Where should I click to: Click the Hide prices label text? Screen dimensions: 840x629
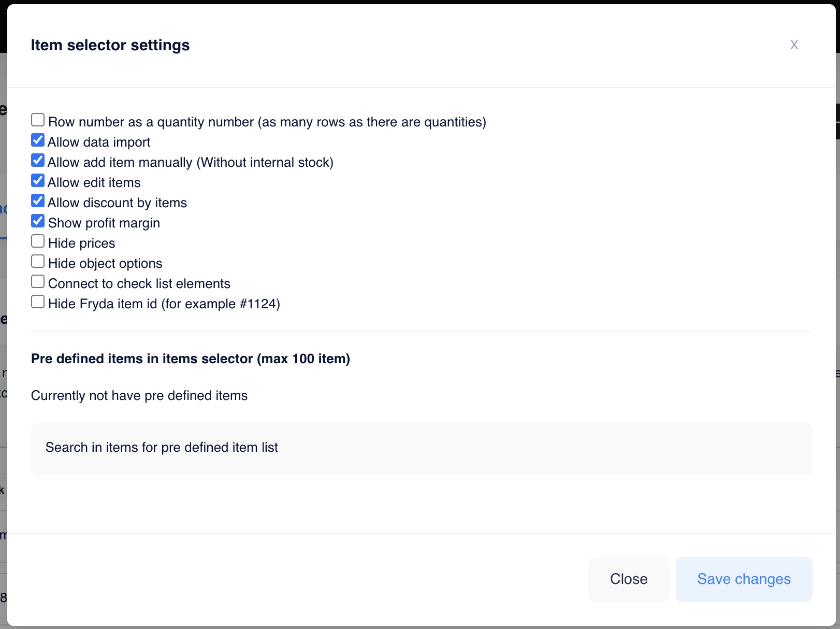82,244
